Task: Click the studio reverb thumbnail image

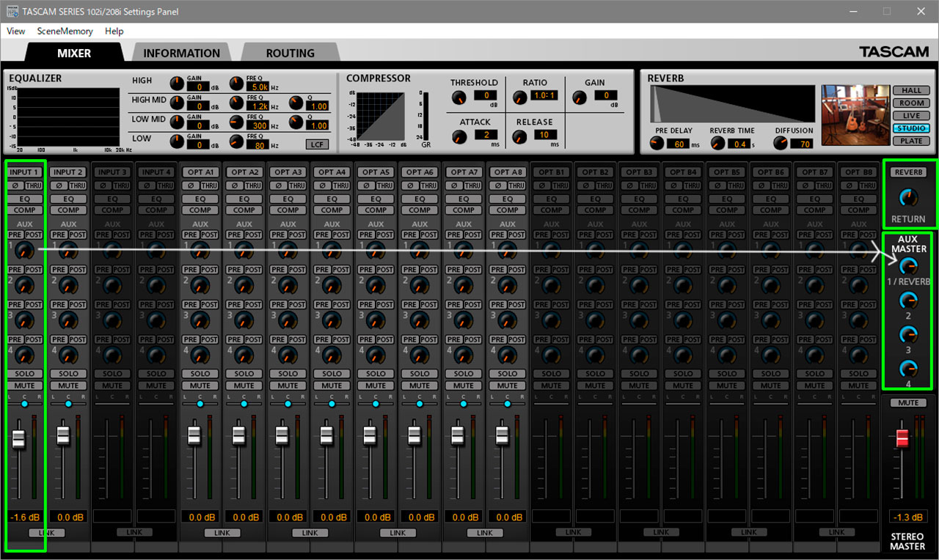Action: [855, 115]
